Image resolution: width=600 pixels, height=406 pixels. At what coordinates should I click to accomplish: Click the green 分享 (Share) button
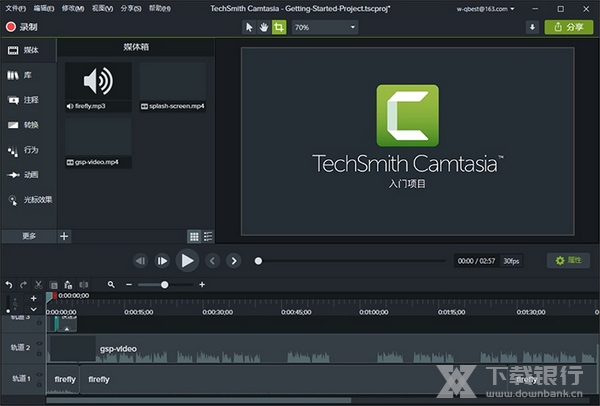pyautogui.click(x=568, y=27)
